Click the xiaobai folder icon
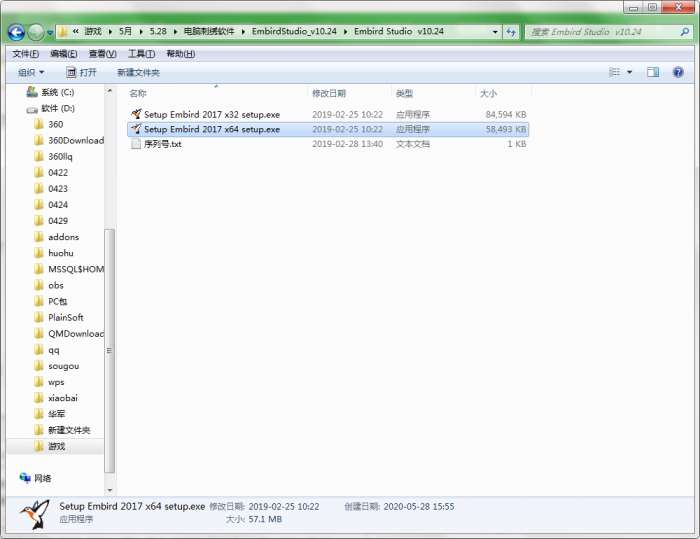 pos(39,398)
